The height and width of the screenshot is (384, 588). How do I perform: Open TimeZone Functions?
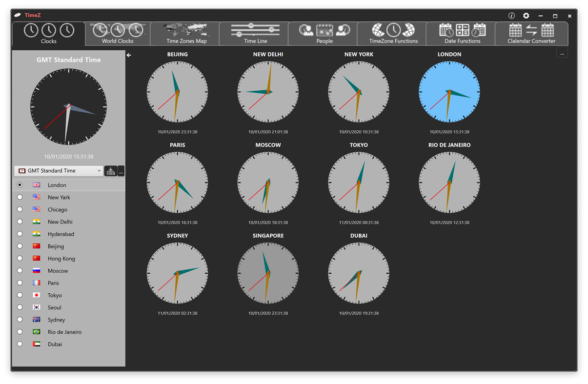click(x=392, y=33)
